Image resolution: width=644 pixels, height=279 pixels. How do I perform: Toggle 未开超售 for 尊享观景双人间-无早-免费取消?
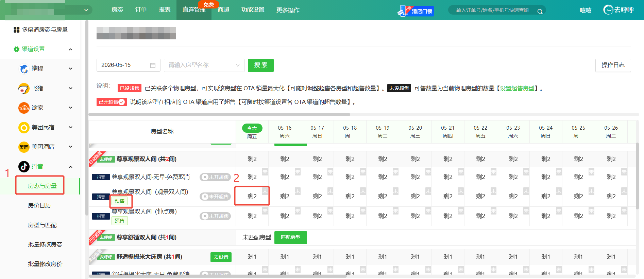(215, 177)
